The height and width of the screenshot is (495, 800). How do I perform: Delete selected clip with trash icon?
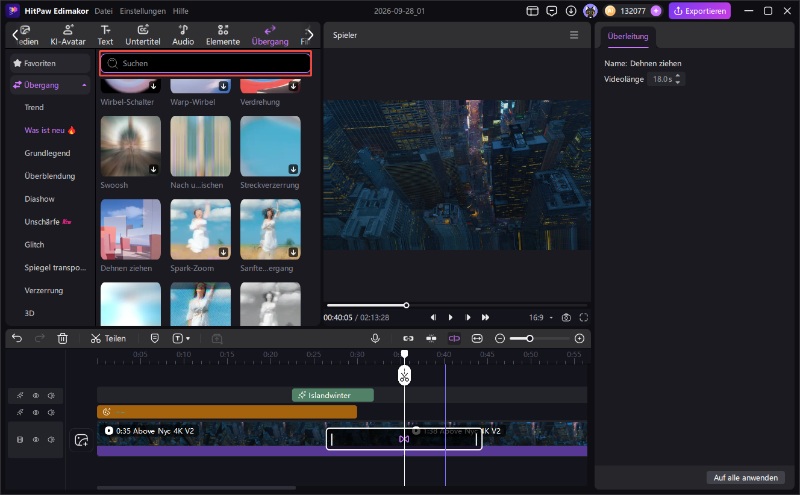[62, 338]
